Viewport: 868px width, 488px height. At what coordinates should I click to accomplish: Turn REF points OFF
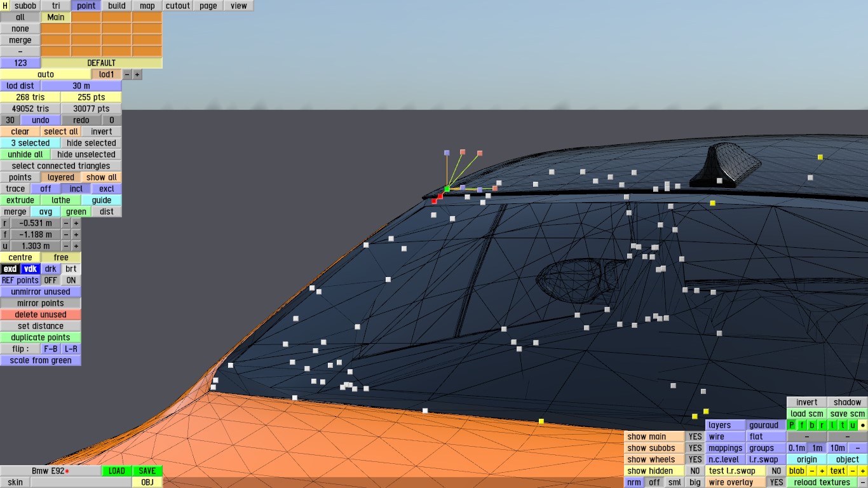(x=51, y=280)
